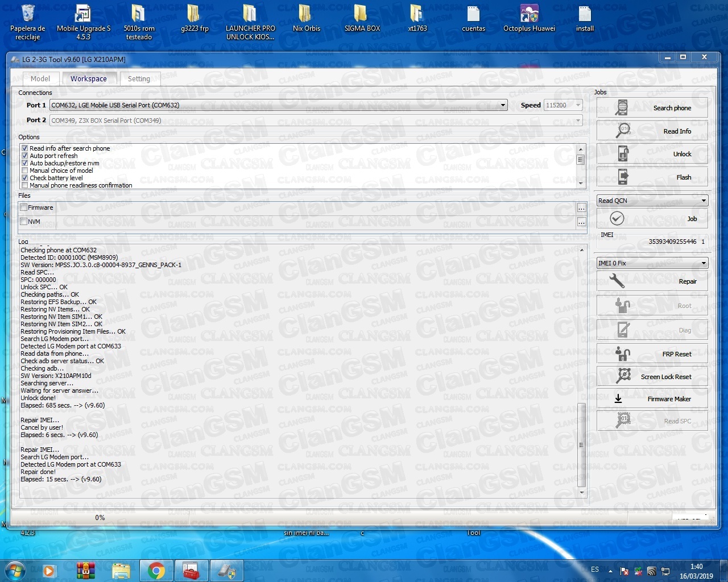The height and width of the screenshot is (582, 728).
Task: Click the Read Info magnifier icon
Action: (x=623, y=130)
